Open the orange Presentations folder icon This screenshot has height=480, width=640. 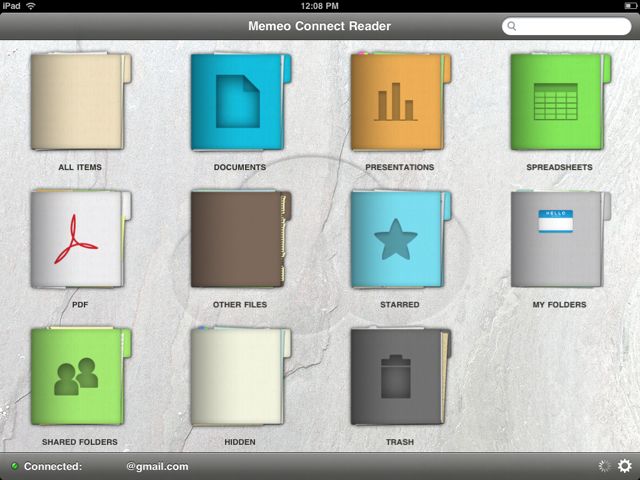[x=401, y=101]
